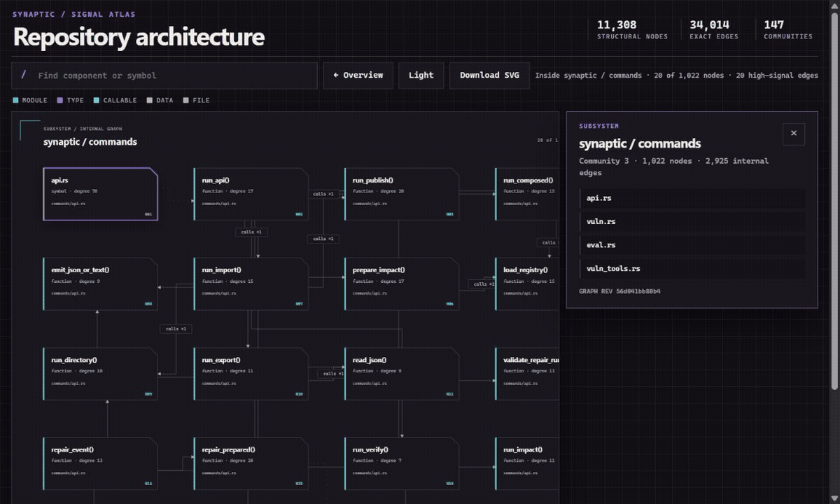
Task: Select the api.rs symbol node
Action: (101, 194)
